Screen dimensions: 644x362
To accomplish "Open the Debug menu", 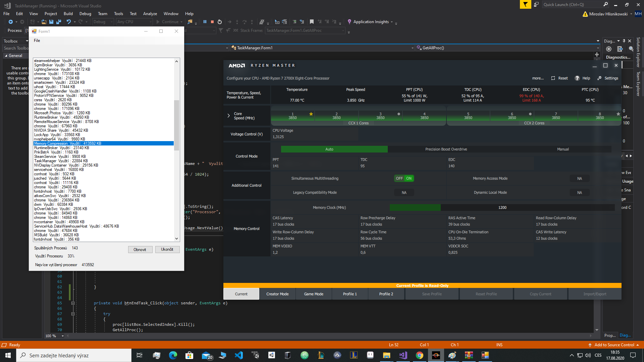I will coord(85,14).
